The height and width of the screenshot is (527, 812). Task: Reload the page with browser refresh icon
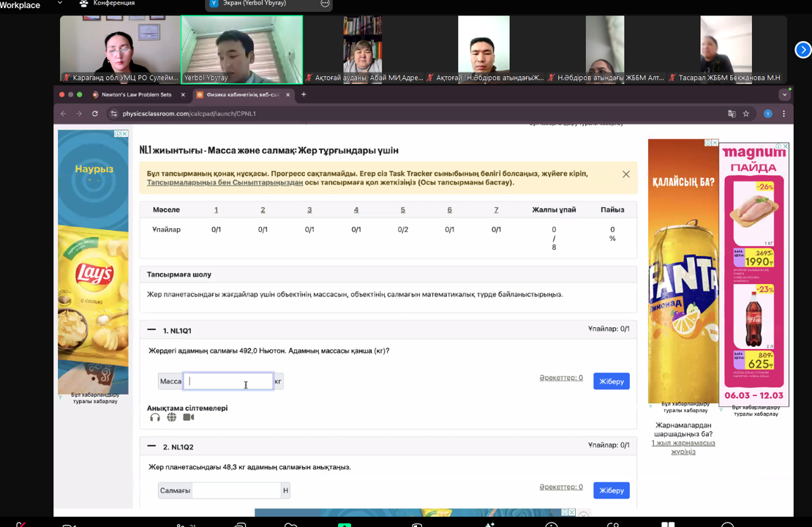[95, 114]
